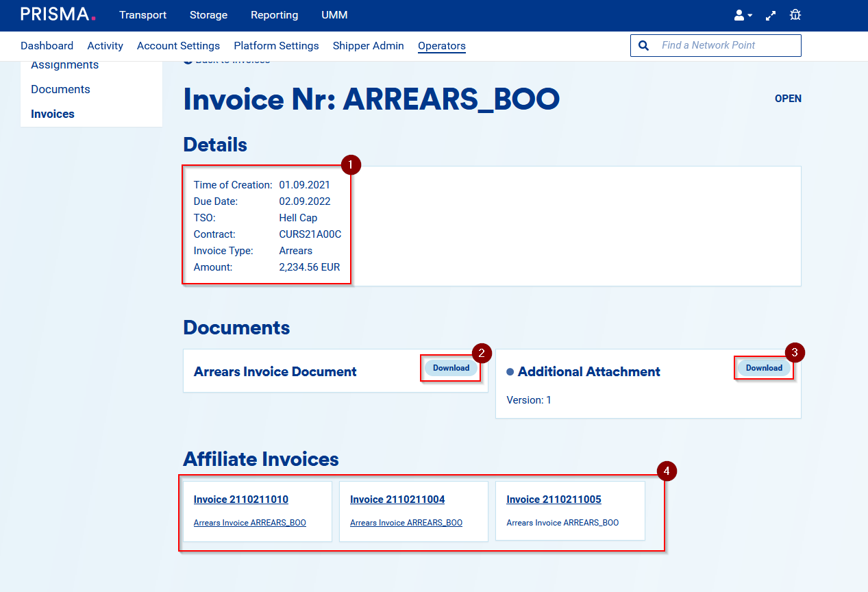Expand the user profile dropdown arrow
The image size is (868, 592).
(x=750, y=16)
